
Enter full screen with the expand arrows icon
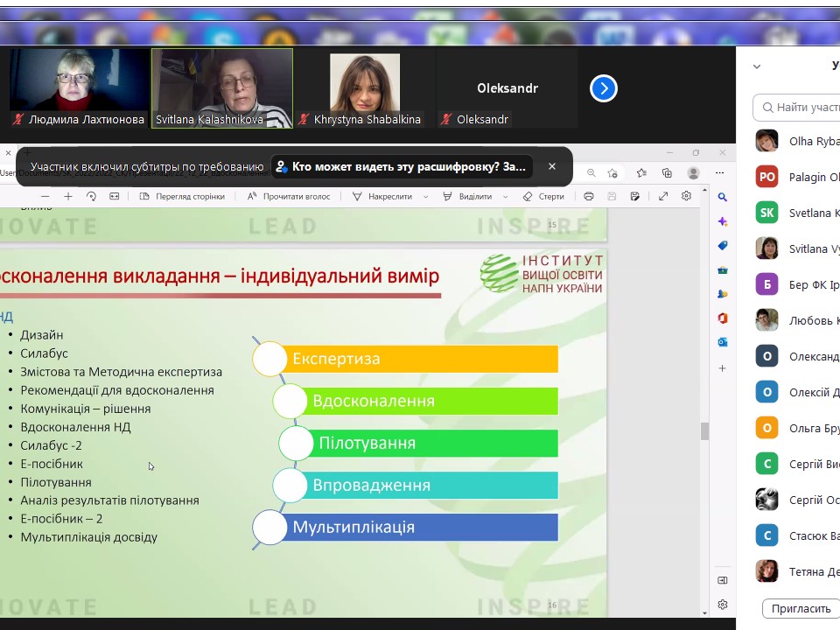(x=663, y=197)
